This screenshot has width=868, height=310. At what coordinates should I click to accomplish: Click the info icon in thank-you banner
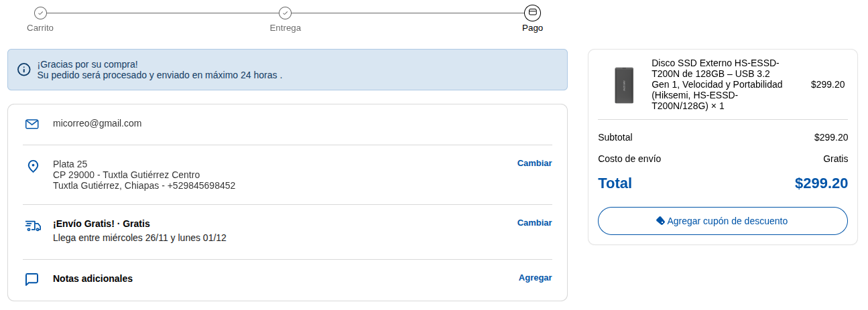24,69
